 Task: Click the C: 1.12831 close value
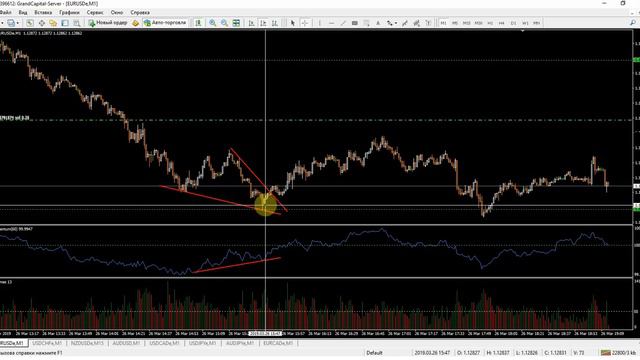(556, 353)
